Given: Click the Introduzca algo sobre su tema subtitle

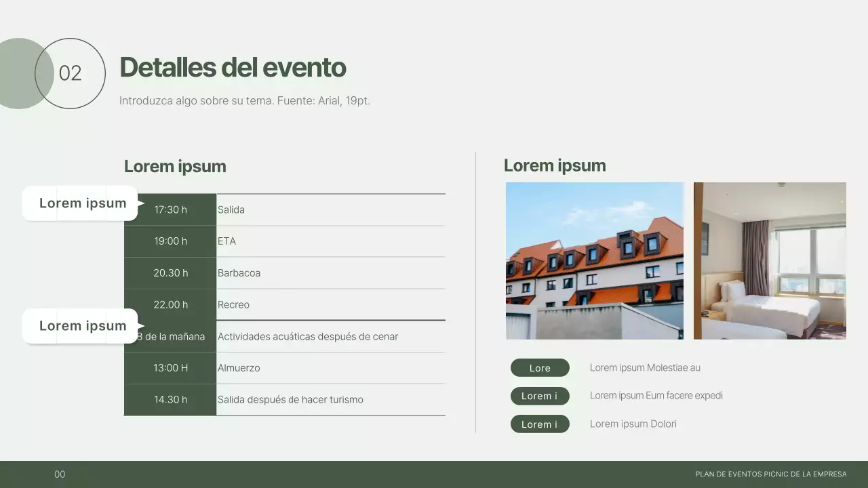Looking at the screenshot, I should tap(244, 100).
